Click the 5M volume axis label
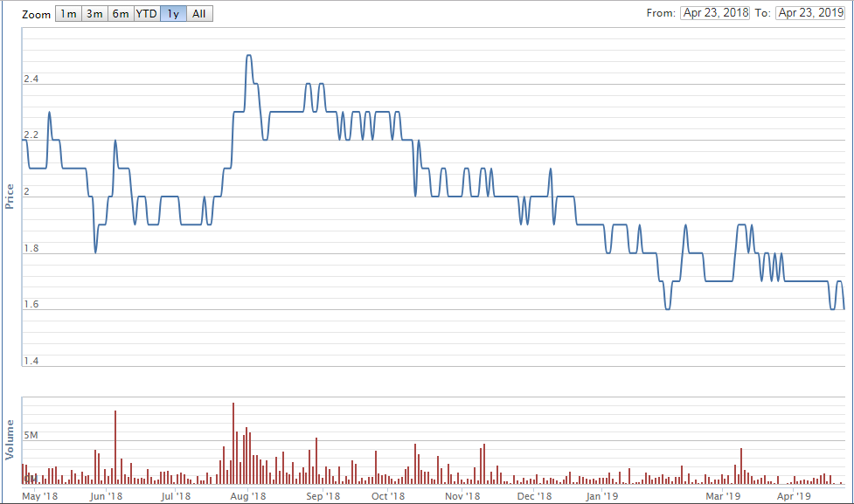 (x=31, y=434)
